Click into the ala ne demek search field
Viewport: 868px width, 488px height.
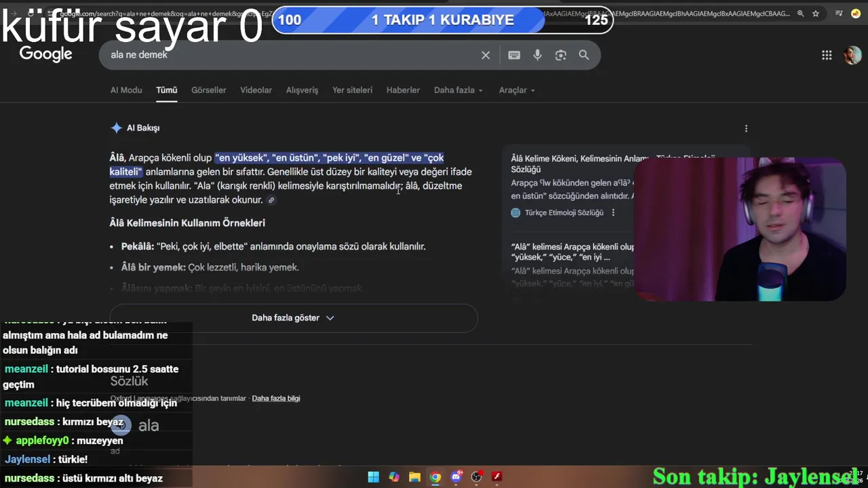point(292,55)
